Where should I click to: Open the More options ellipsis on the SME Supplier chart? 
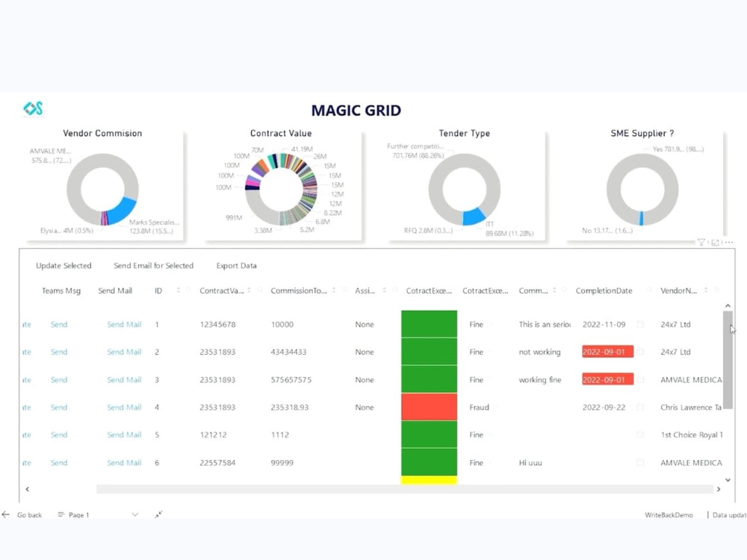728,242
